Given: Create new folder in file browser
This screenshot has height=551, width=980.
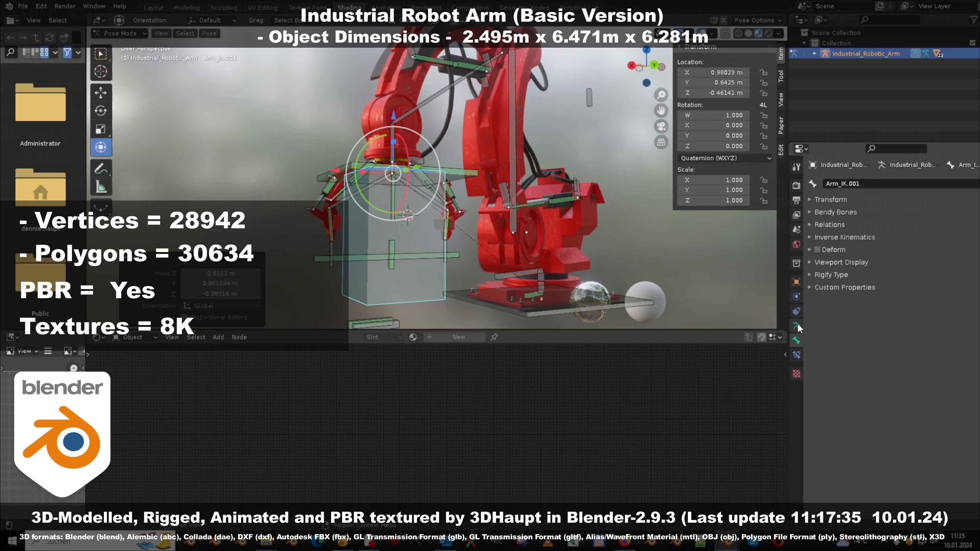Looking at the screenshot, I should coord(64,37).
